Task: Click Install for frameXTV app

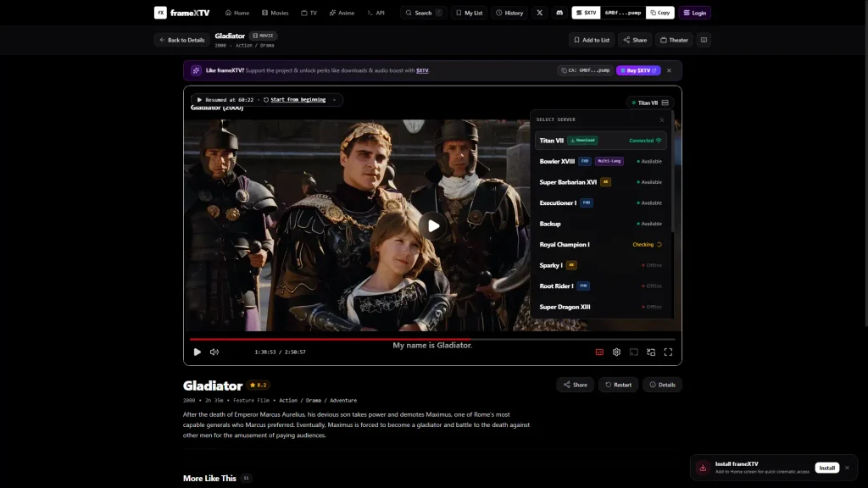Action: coord(827,468)
